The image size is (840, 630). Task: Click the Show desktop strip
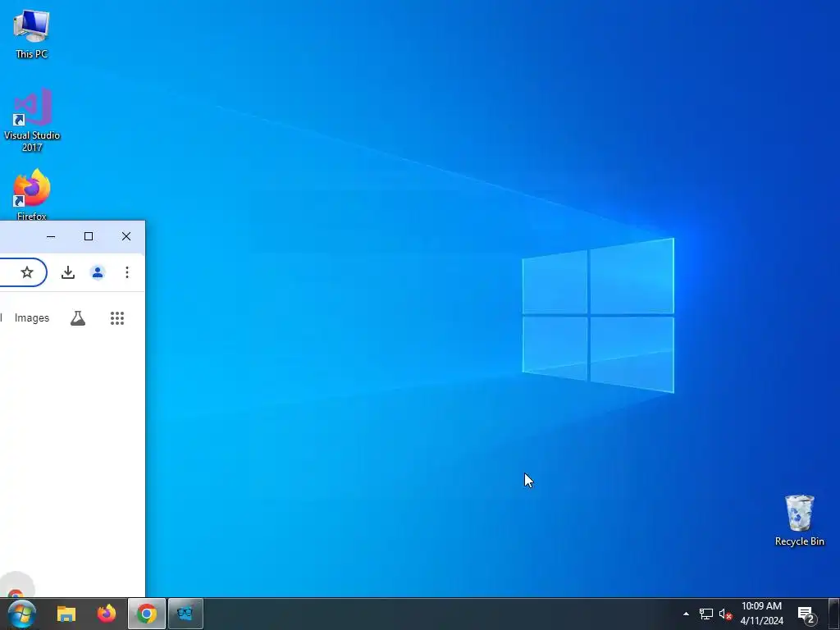[x=833, y=614]
